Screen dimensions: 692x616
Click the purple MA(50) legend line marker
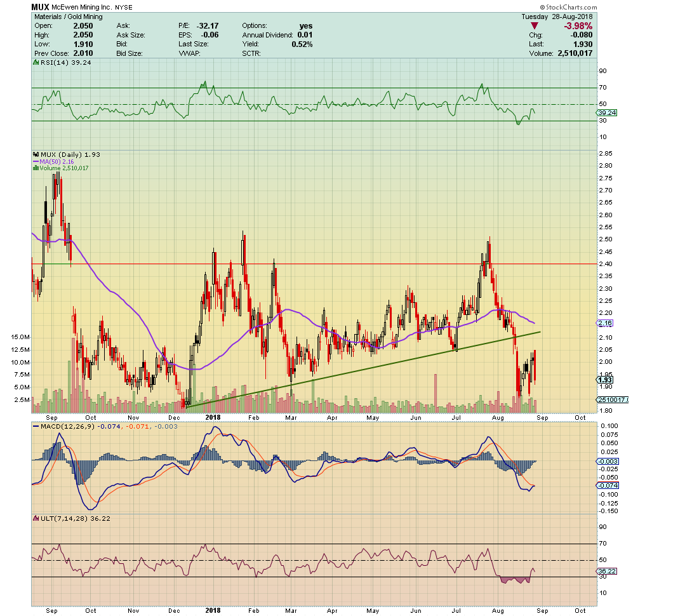point(36,161)
